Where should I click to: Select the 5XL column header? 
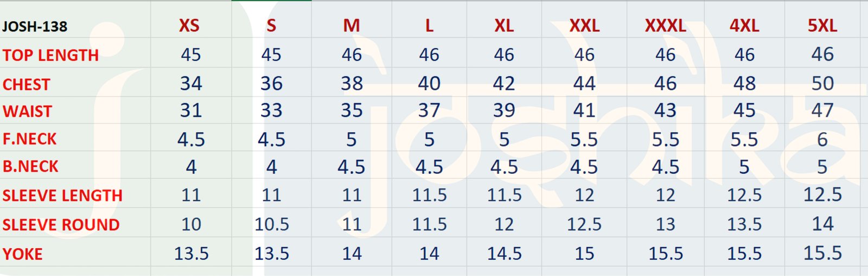tap(822, 26)
